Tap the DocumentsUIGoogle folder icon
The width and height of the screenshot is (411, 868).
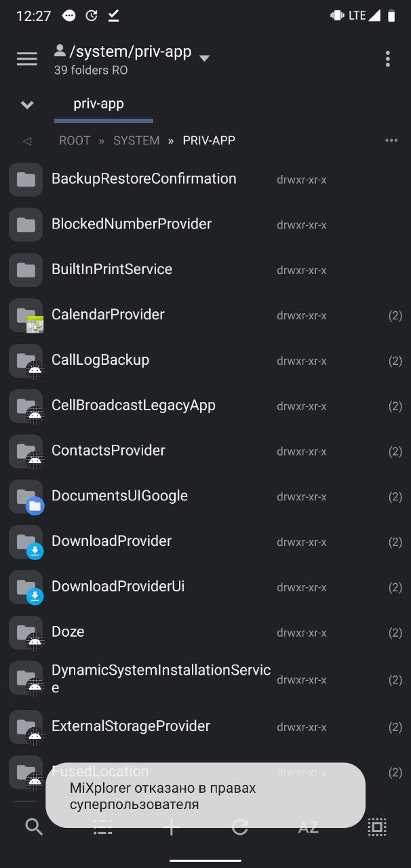point(26,496)
